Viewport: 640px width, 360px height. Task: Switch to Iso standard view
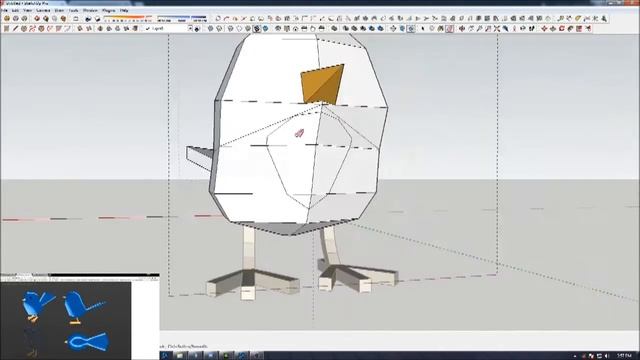[x=278, y=29]
